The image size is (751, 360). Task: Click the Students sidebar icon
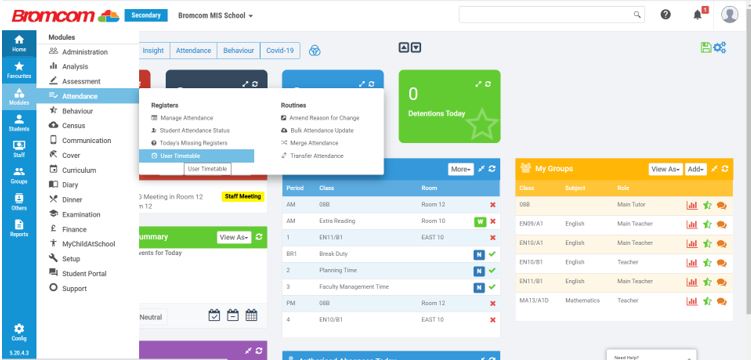tap(19, 123)
